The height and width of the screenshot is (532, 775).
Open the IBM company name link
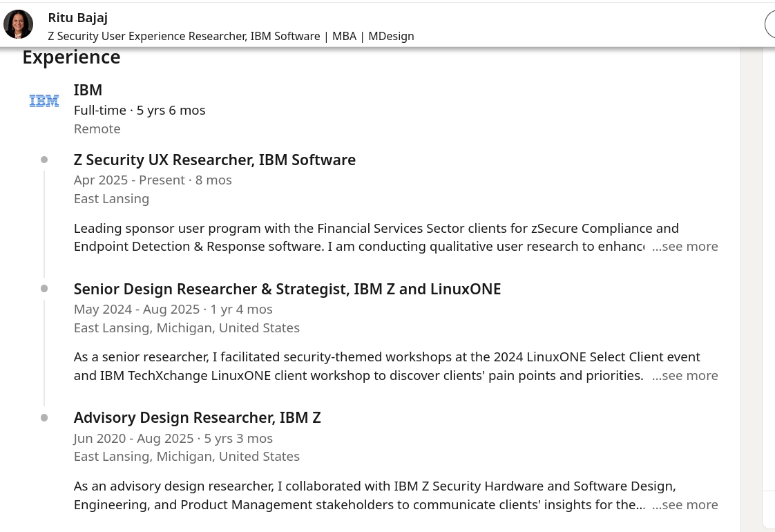(x=88, y=90)
